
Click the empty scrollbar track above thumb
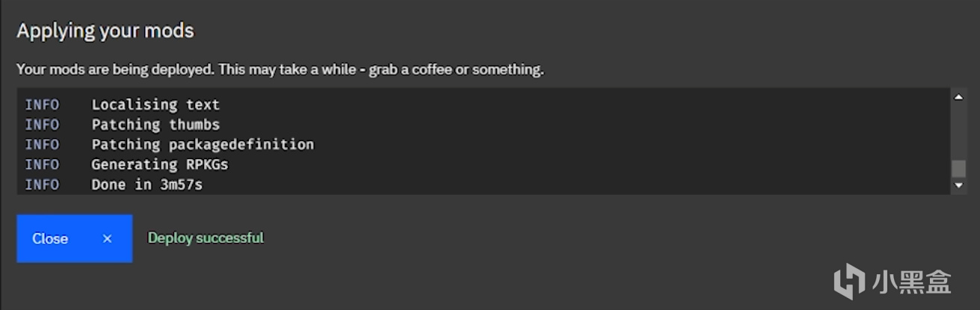click(958, 131)
